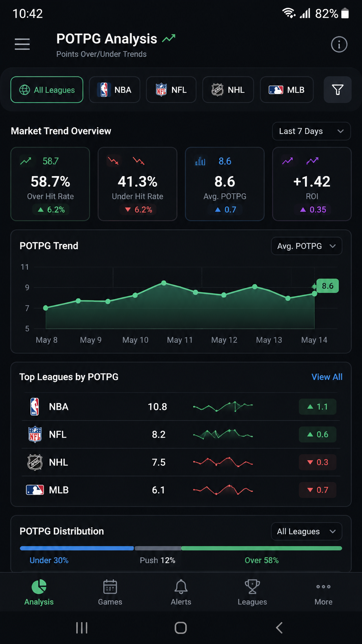The height and width of the screenshot is (644, 362).
Task: Tap the gray Push distribution bar segment
Action: tap(158, 548)
